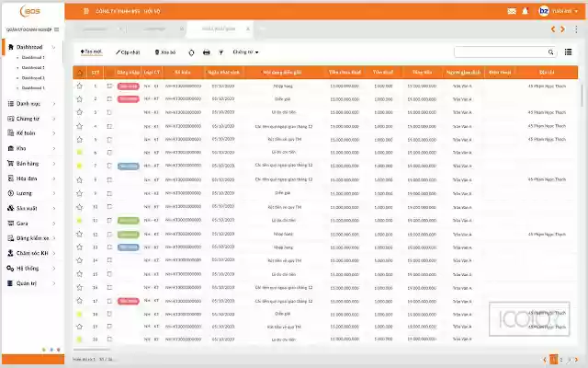
Task: Click the horizontal scrollbar under the table
Action: pos(92,350)
